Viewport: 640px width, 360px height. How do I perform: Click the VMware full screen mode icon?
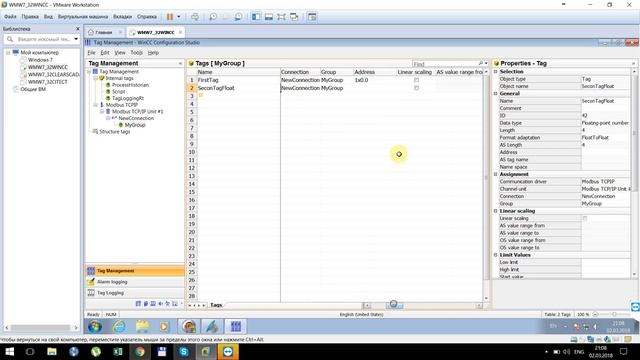coord(281,17)
